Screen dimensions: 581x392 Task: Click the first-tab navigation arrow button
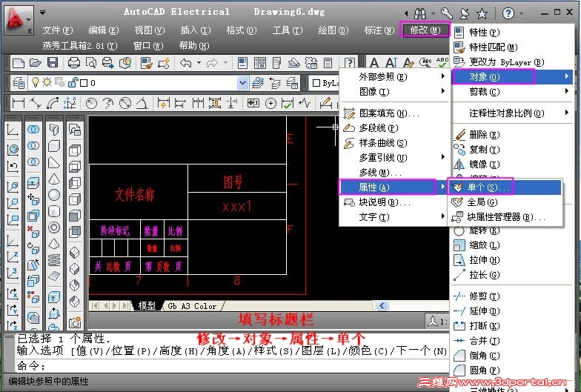pos(95,305)
